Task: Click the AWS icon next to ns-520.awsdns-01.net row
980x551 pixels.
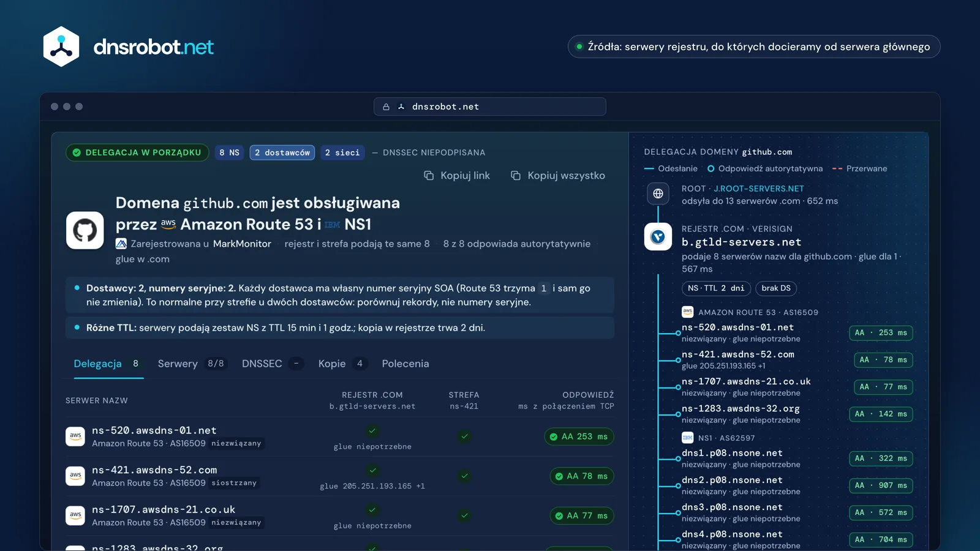Action: click(x=75, y=437)
